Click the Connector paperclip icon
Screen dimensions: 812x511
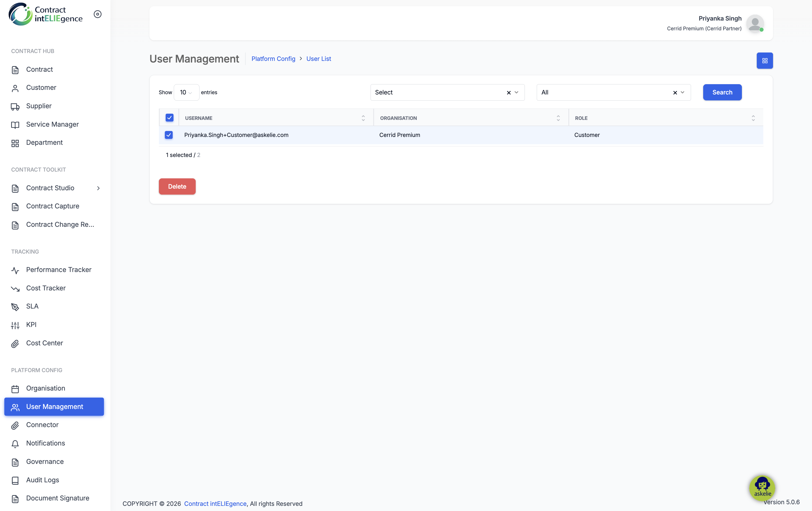(15, 425)
